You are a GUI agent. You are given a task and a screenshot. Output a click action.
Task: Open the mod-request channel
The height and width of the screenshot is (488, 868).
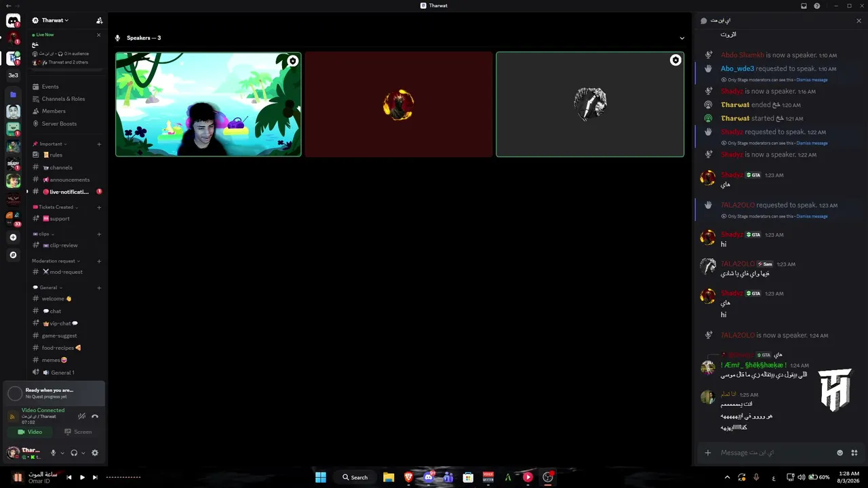tap(66, 272)
